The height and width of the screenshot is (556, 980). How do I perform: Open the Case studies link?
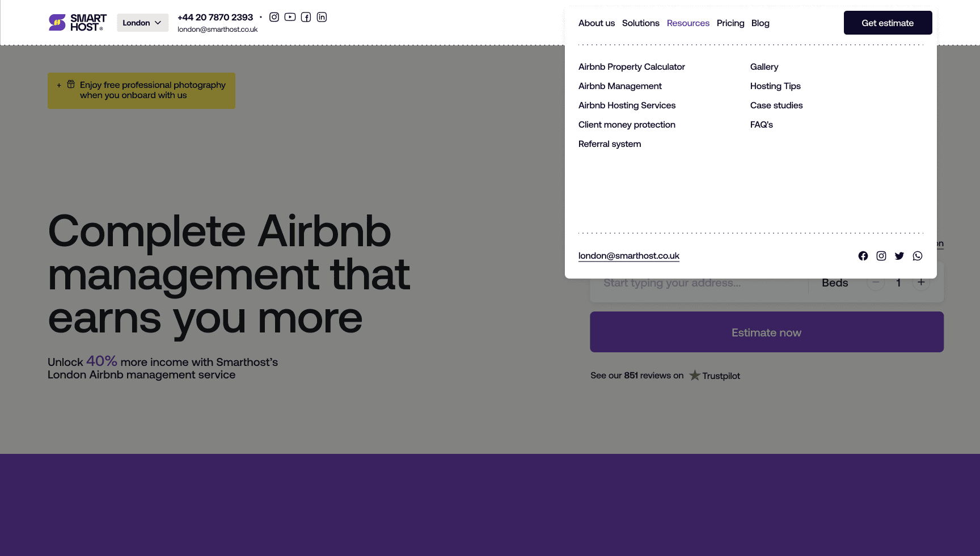coord(776,106)
